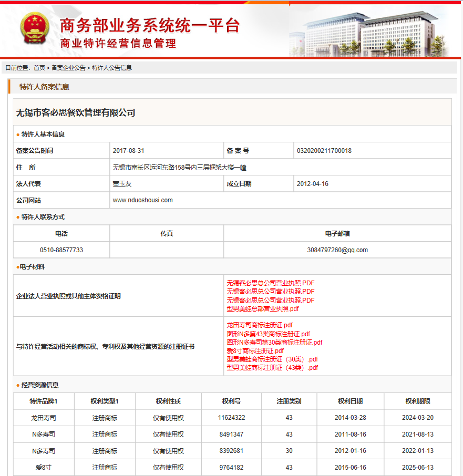Select 爱8寸 brand cell
This screenshot has height=476, width=463.
point(44,468)
